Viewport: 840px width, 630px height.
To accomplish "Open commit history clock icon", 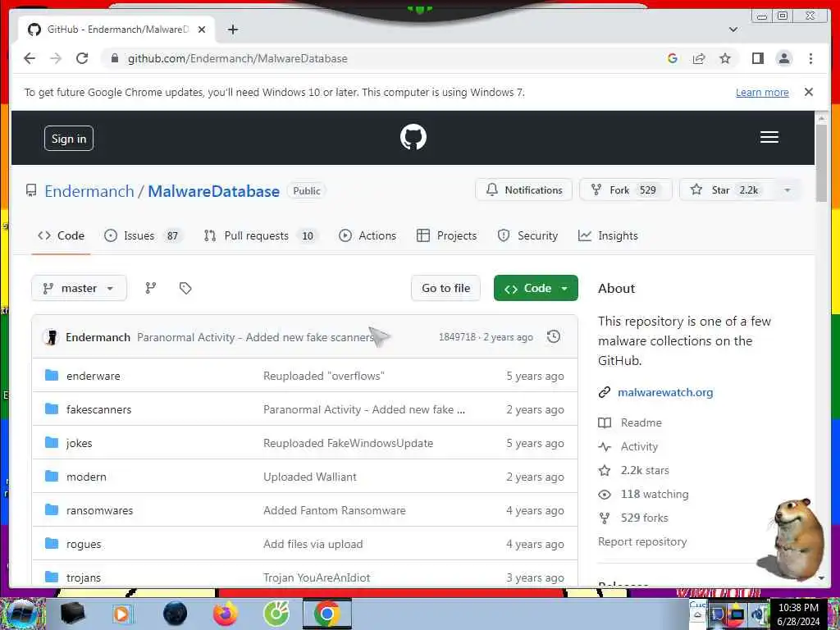I will [554, 336].
